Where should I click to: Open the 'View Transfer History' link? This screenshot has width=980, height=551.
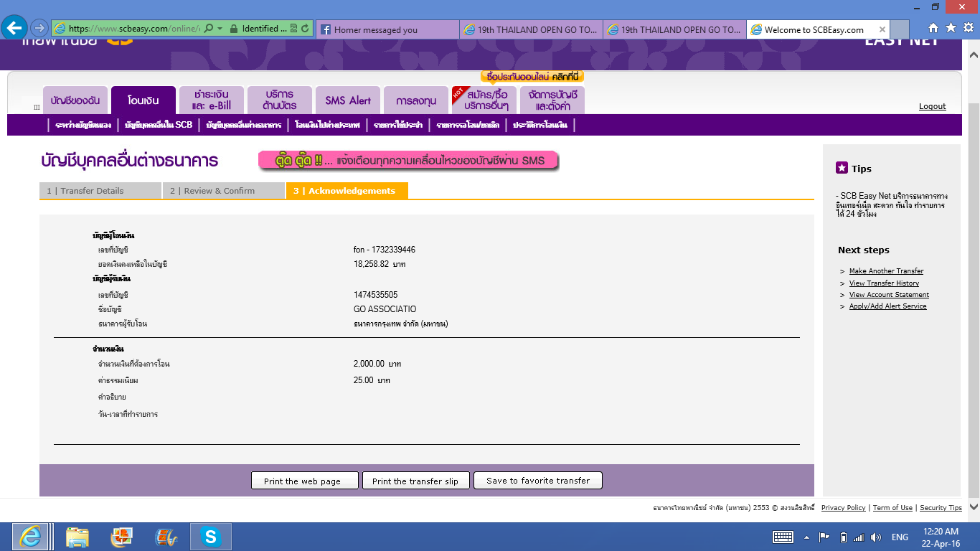(884, 283)
